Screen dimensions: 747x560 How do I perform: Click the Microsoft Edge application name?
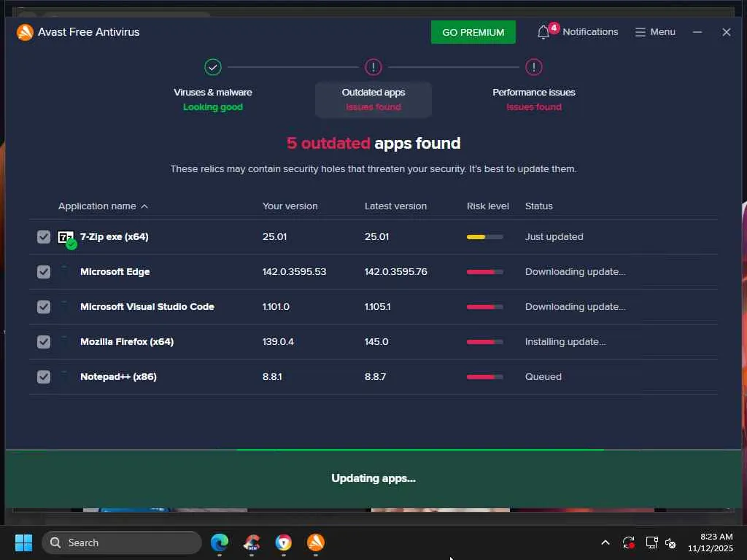115,271
